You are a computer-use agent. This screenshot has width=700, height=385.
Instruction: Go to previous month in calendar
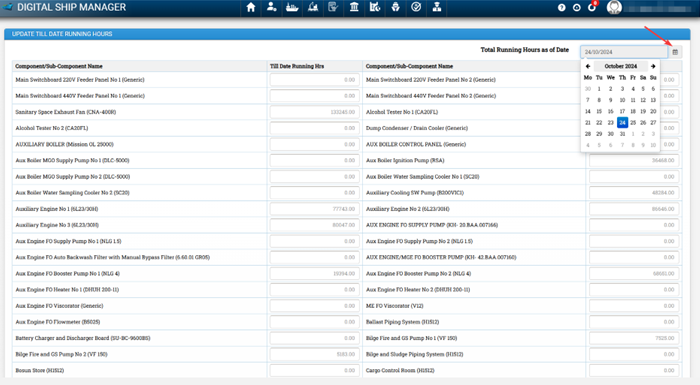(x=588, y=66)
